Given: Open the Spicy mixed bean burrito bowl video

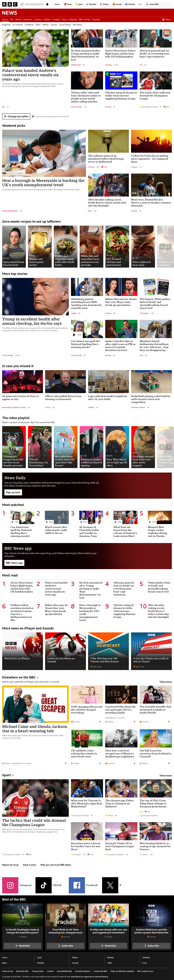Looking at the screenshot, I should coord(14,247).
